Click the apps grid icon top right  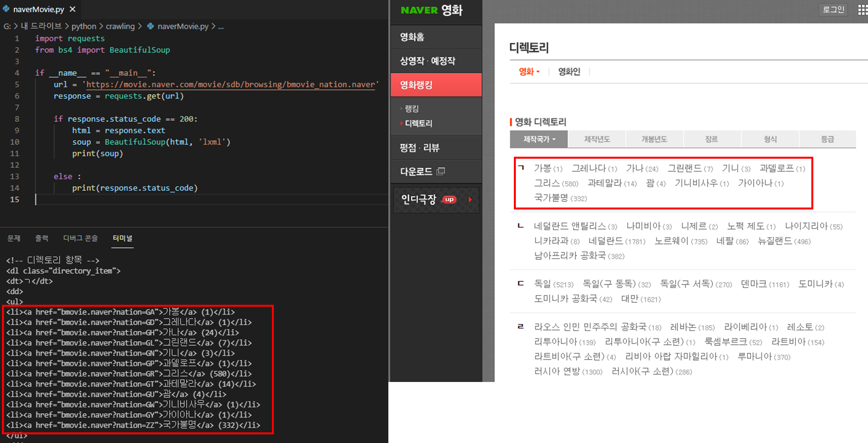862,9
